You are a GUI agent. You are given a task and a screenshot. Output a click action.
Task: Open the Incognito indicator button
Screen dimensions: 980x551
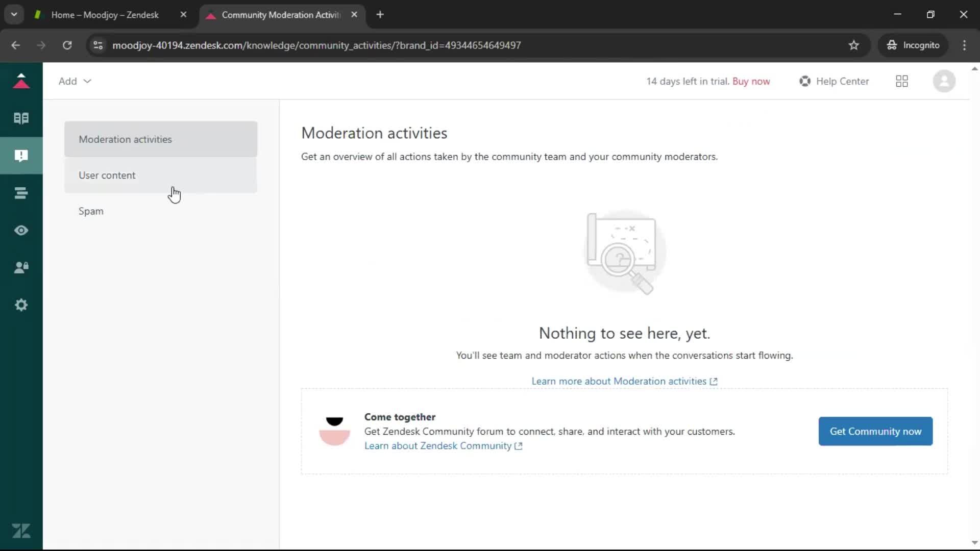click(x=913, y=45)
